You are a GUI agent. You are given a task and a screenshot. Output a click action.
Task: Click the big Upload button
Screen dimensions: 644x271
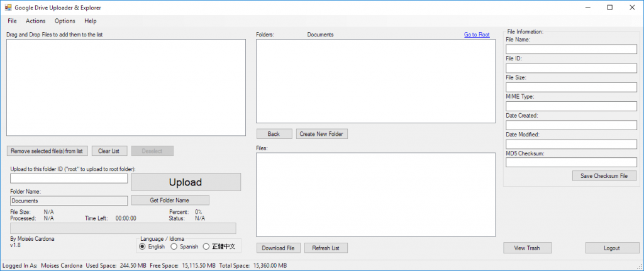point(186,182)
